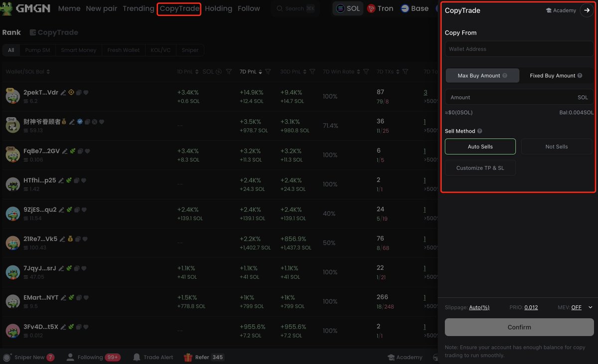Viewport: 598px width, 364px height.
Task: Open filter for 7D Win Rate column
Action: (x=366, y=72)
